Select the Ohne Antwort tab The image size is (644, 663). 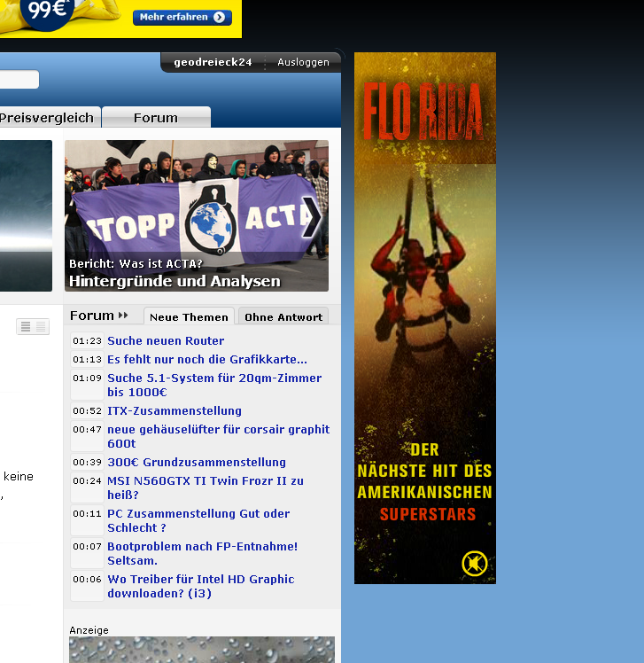click(x=283, y=316)
